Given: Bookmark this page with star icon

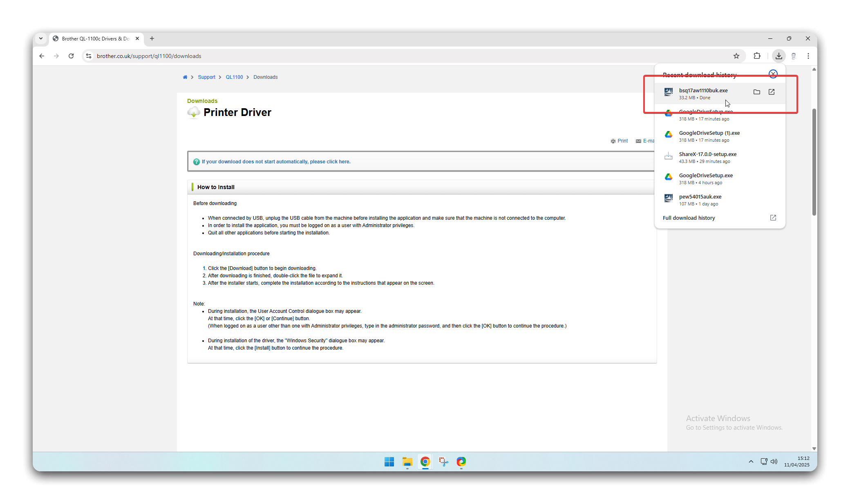Looking at the screenshot, I should pos(736,56).
